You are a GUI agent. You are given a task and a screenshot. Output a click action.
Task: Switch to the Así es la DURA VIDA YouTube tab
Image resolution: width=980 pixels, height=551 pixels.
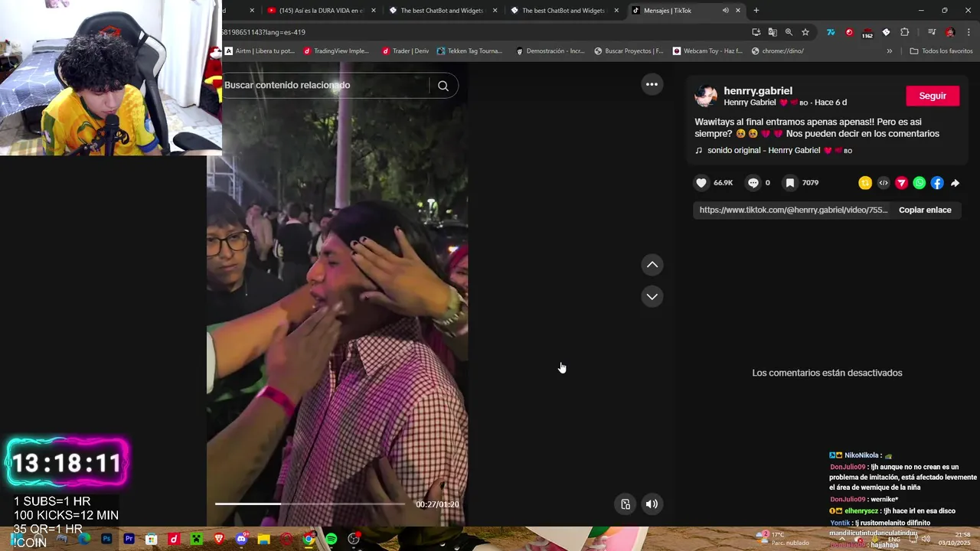(321, 11)
